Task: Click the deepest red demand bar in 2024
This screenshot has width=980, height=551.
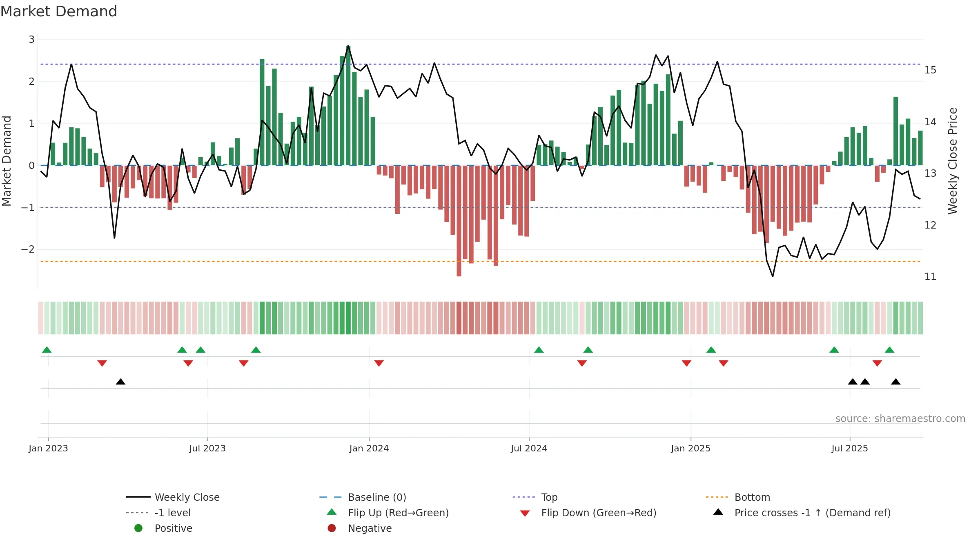Action: pos(459,221)
